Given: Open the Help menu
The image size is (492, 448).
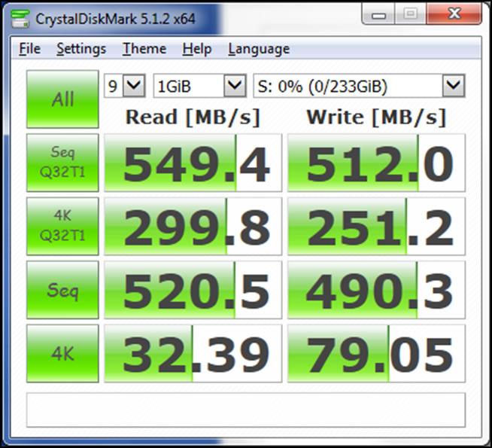Looking at the screenshot, I should pyautogui.click(x=197, y=49).
